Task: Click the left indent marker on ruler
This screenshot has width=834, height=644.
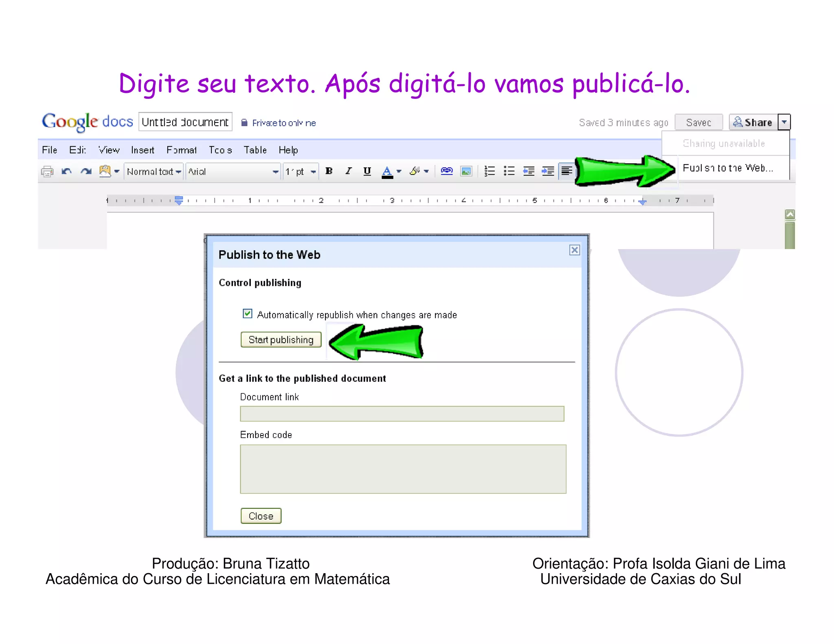Action: tap(179, 200)
